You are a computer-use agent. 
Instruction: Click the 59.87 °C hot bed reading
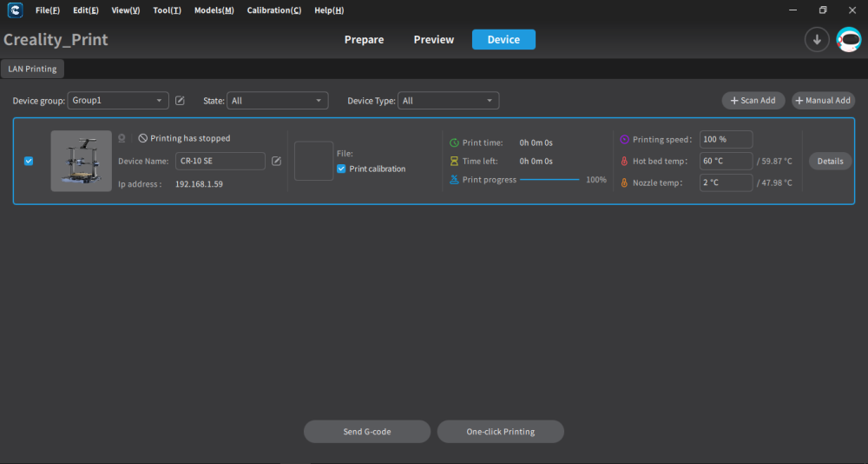(x=774, y=162)
